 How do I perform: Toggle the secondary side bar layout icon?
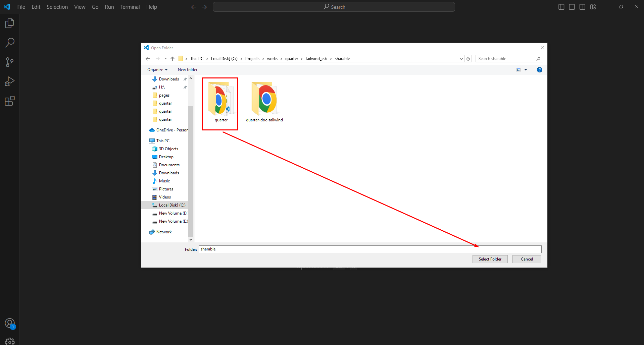click(x=582, y=7)
